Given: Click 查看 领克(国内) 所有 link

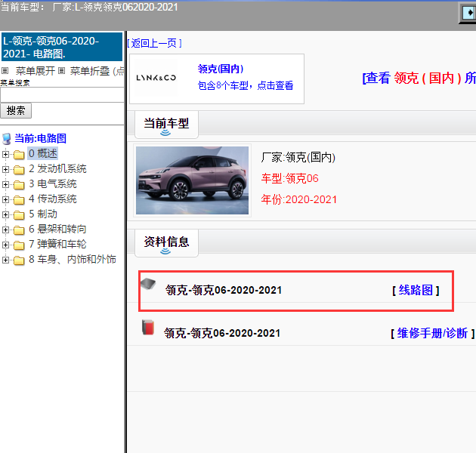Looking at the screenshot, I should tap(419, 79).
